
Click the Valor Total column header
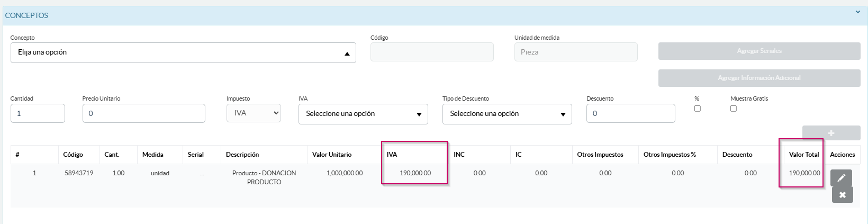click(803, 155)
